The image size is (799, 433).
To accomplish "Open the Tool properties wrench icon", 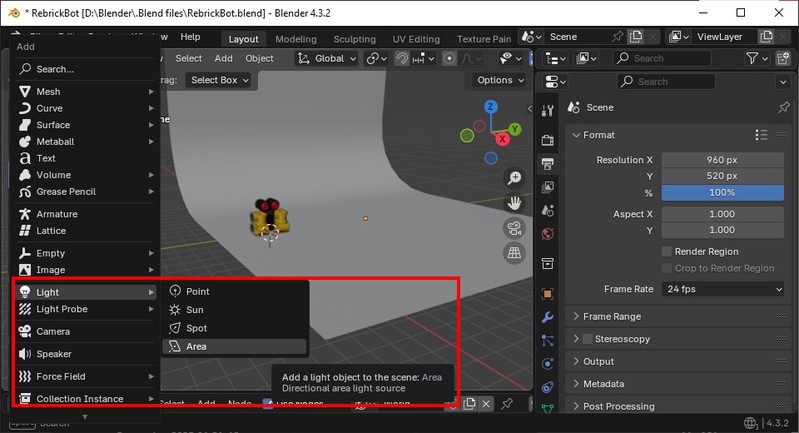I will click(x=547, y=317).
